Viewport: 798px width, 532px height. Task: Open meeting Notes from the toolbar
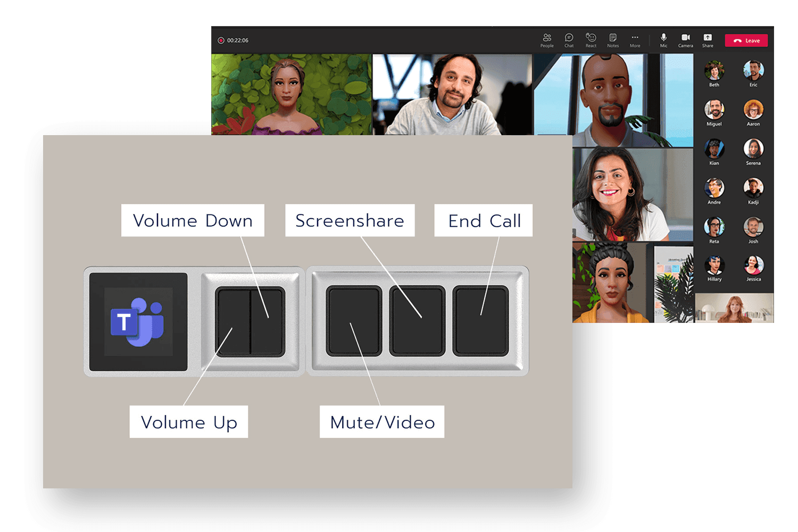613,40
